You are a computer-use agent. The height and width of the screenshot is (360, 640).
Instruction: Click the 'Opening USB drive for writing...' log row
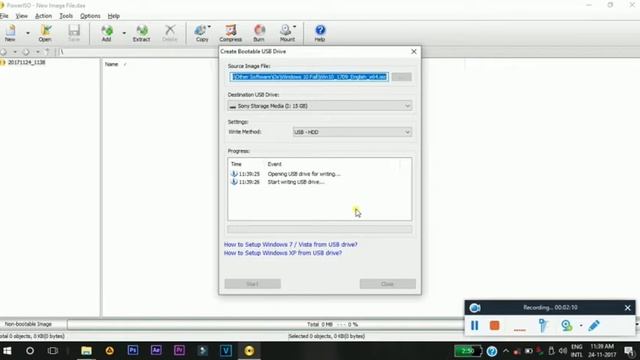click(x=304, y=174)
